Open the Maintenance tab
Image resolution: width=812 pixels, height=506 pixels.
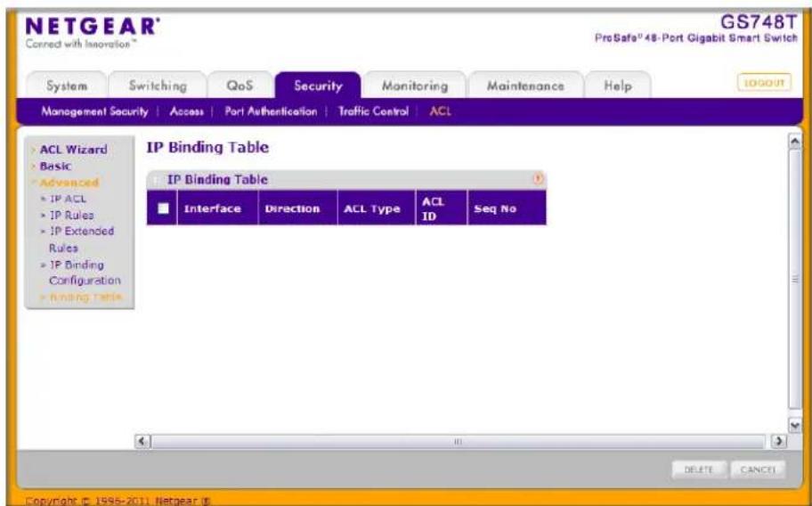[x=525, y=86]
